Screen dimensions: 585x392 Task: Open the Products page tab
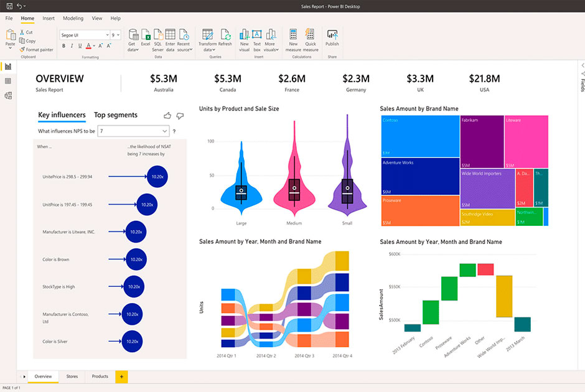pyautogui.click(x=100, y=376)
